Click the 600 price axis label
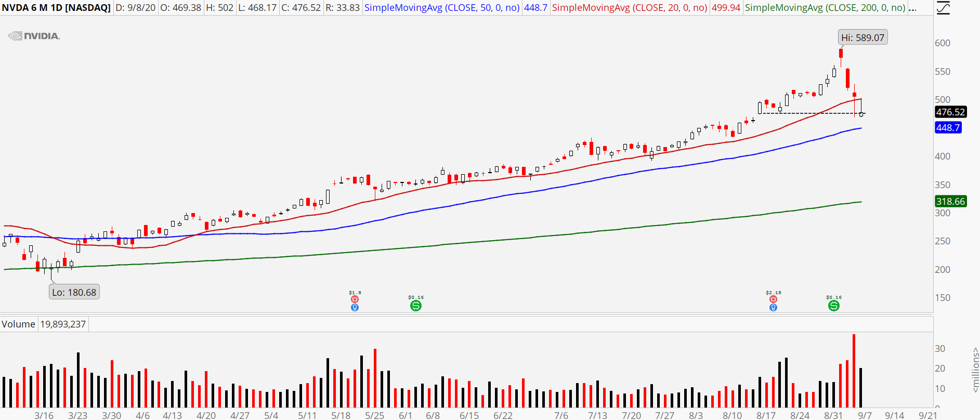 (x=943, y=43)
